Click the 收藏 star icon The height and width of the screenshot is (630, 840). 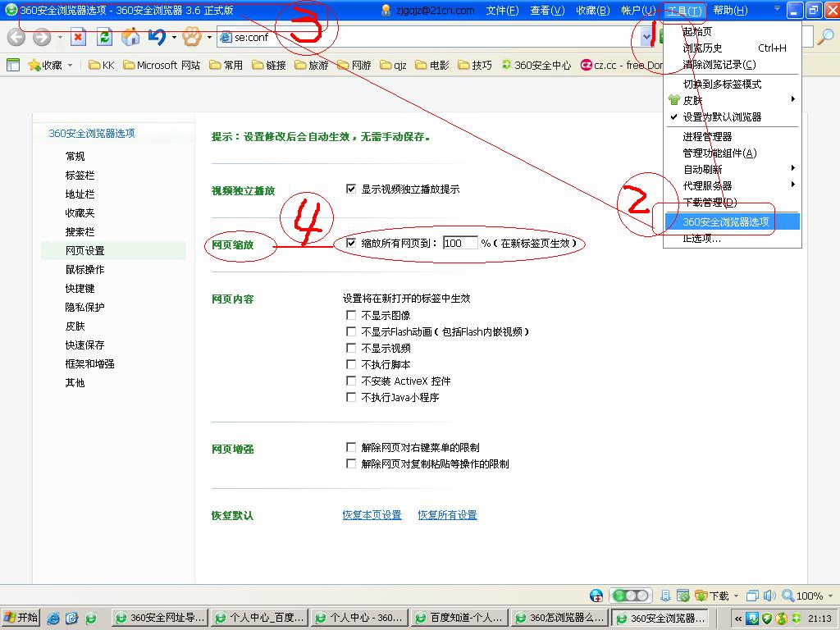tap(34, 66)
